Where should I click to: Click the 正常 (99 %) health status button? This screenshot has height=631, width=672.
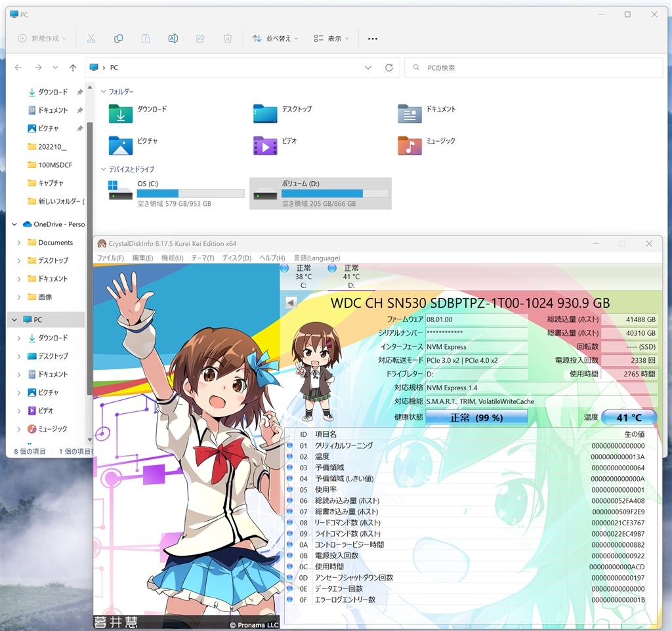coord(476,418)
